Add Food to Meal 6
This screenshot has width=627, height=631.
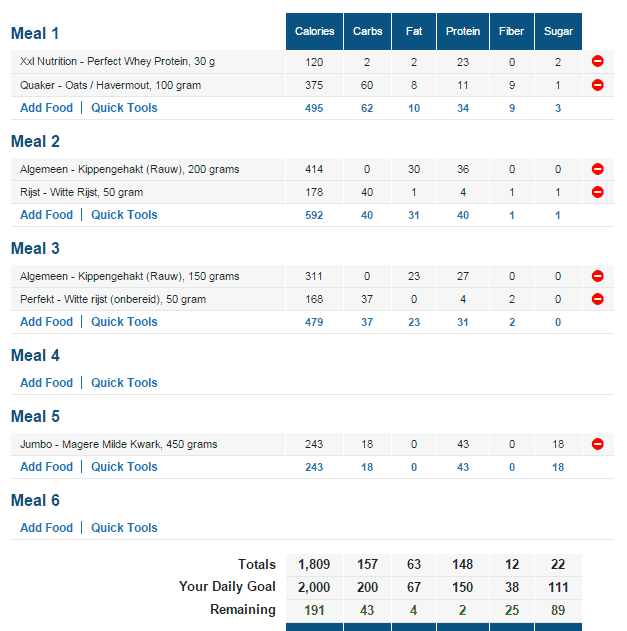[x=46, y=528]
